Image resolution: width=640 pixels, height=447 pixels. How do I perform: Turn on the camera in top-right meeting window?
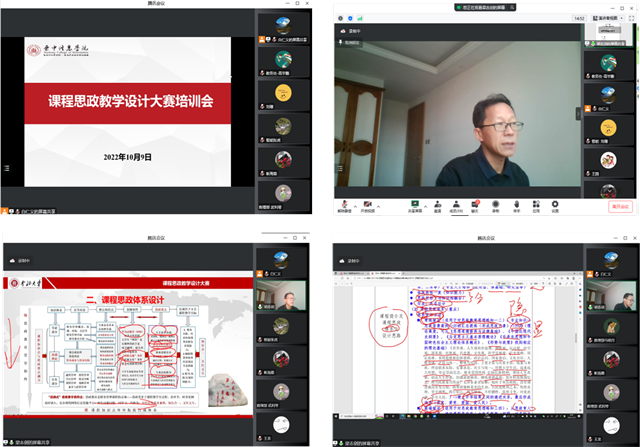368,206
